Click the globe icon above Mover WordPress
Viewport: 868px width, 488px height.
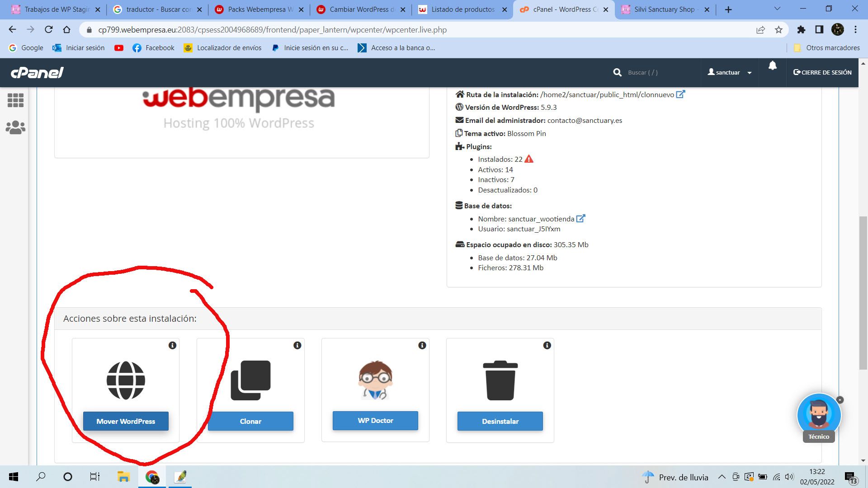point(126,380)
